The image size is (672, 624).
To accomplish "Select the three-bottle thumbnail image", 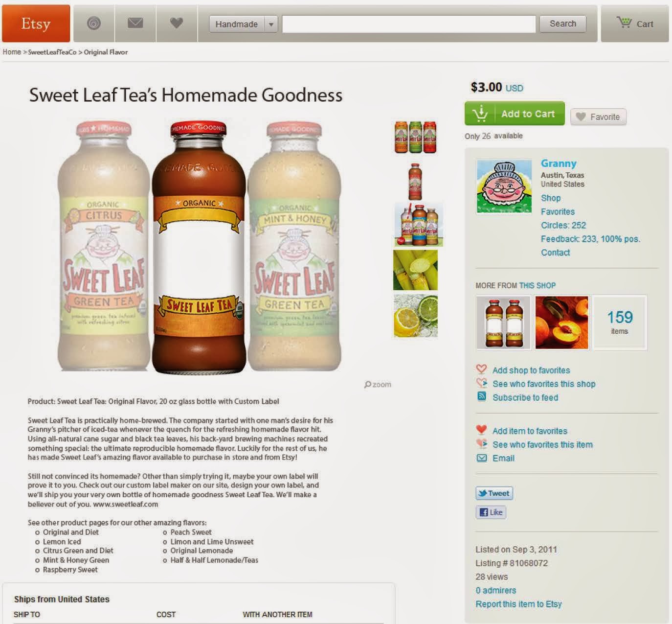I will coord(415,137).
